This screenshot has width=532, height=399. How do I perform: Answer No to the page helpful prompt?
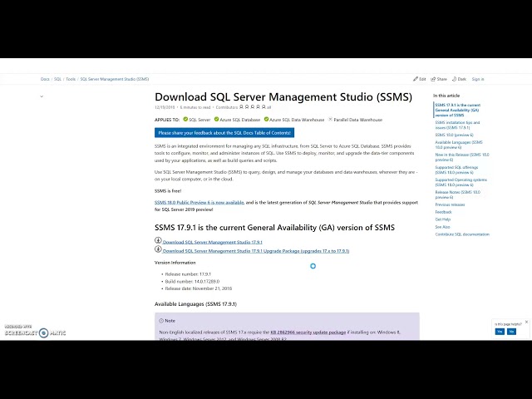click(x=511, y=332)
